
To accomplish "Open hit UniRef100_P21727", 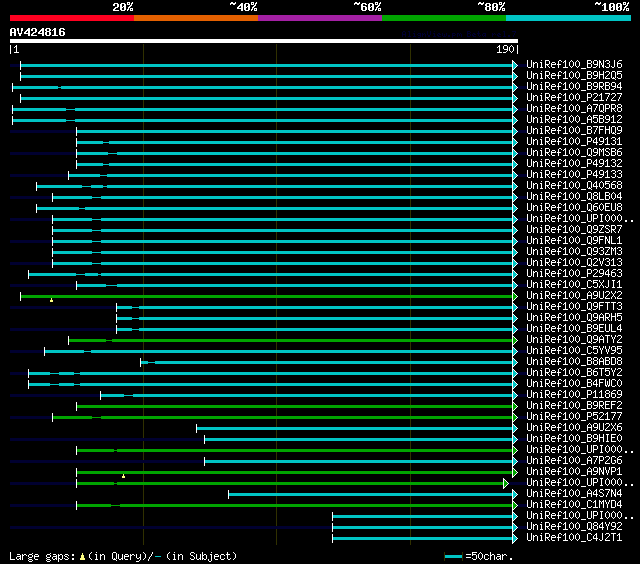I will coord(574,98).
